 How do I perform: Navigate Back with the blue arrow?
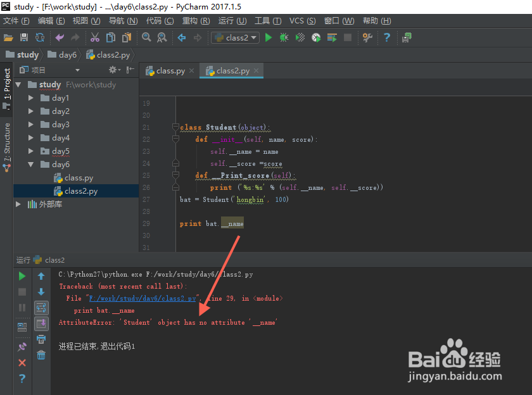coord(182,37)
